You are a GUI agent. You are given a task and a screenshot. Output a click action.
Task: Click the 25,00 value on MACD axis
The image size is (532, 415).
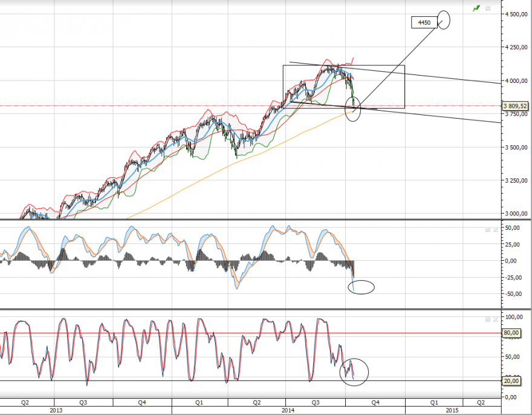pyautogui.click(x=512, y=244)
